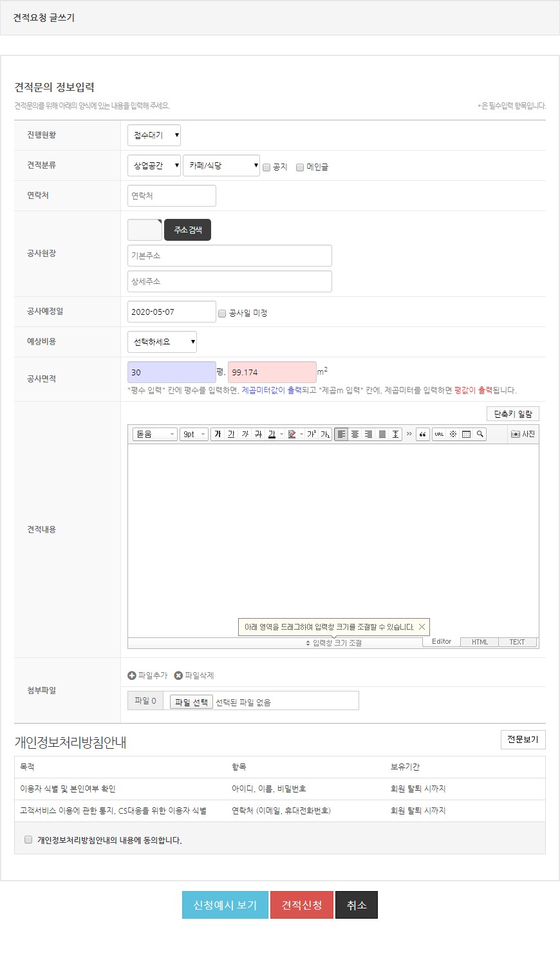Open the 상업공간 category dropdown
The height and width of the screenshot is (967, 560).
pos(154,165)
